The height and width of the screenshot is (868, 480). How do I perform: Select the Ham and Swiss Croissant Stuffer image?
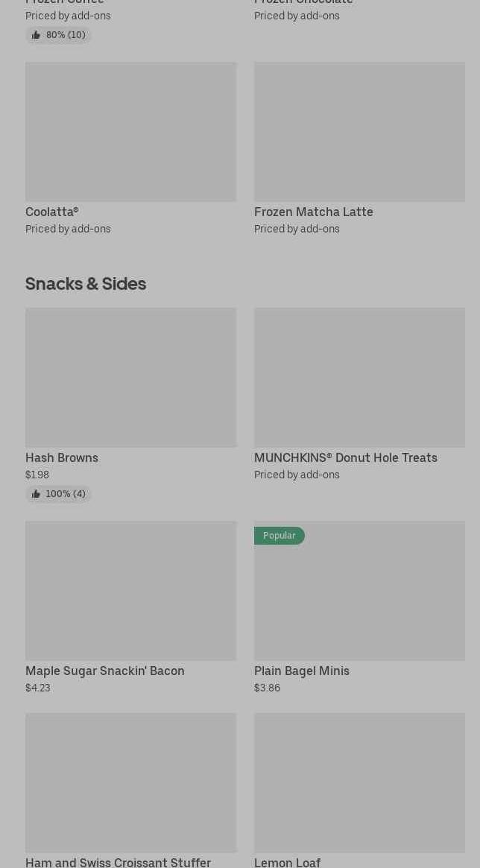pyautogui.click(x=130, y=782)
